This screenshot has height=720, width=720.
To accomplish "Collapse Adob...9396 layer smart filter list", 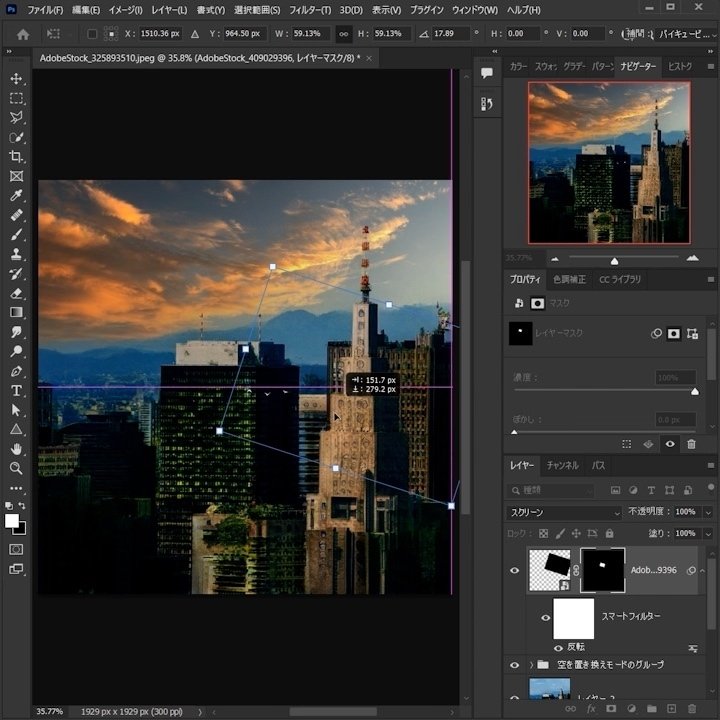I will click(x=703, y=571).
